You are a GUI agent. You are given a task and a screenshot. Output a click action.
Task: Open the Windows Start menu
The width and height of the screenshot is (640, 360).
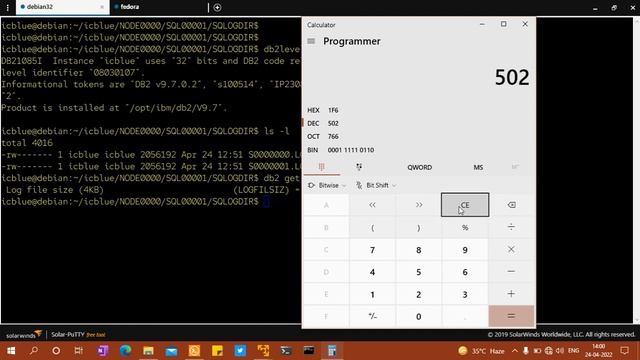(x=11, y=351)
